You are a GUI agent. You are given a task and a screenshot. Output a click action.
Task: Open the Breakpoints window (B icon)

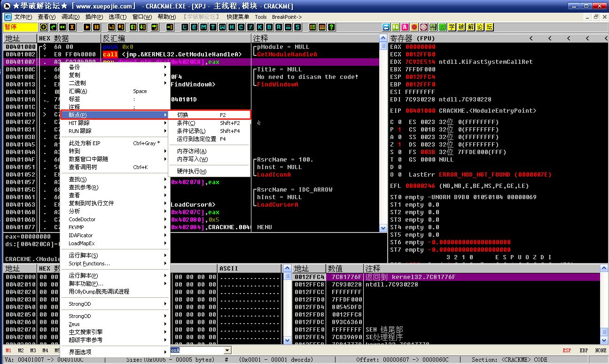(269, 27)
